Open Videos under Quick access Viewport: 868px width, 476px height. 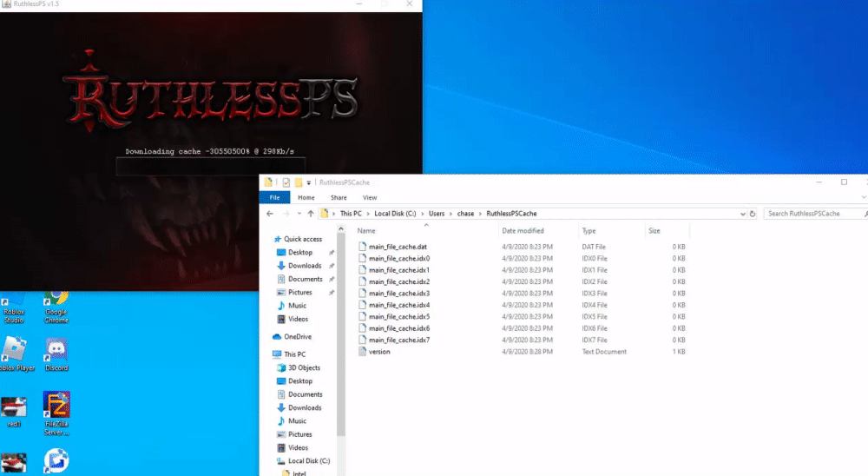[x=298, y=319]
